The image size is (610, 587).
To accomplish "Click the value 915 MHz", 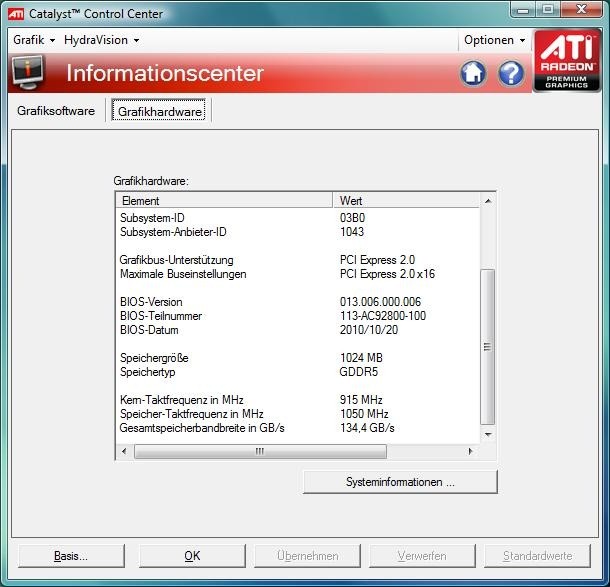I will 361,400.
